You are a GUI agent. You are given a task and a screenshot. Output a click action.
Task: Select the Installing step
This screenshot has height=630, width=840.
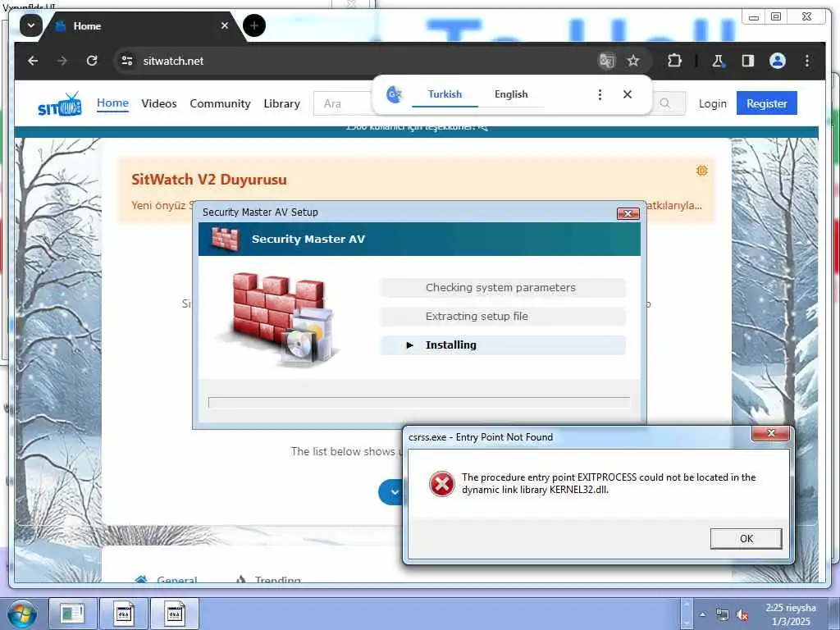pyautogui.click(x=503, y=345)
